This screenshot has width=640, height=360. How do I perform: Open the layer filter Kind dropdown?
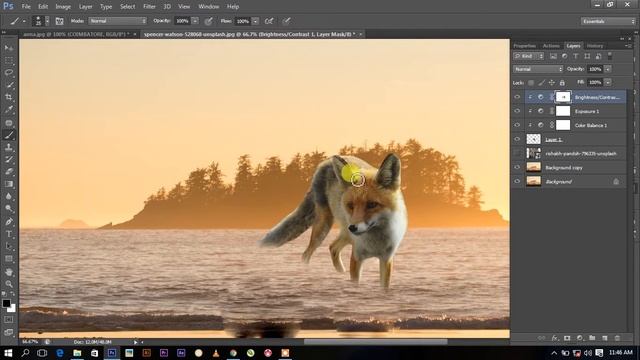tap(529, 56)
